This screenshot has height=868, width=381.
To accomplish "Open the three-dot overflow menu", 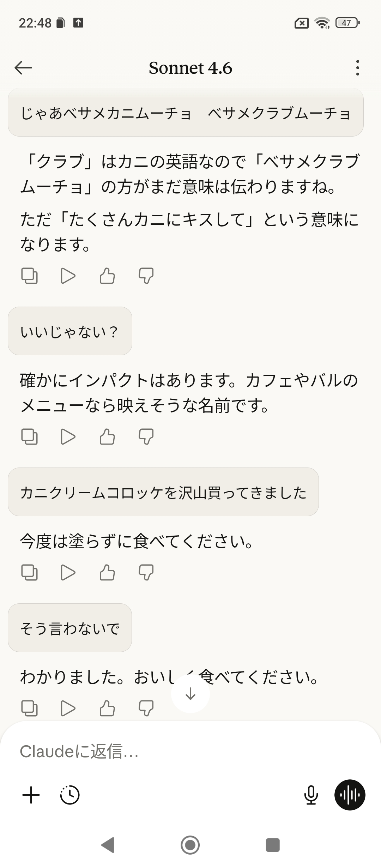I will 357,68.
